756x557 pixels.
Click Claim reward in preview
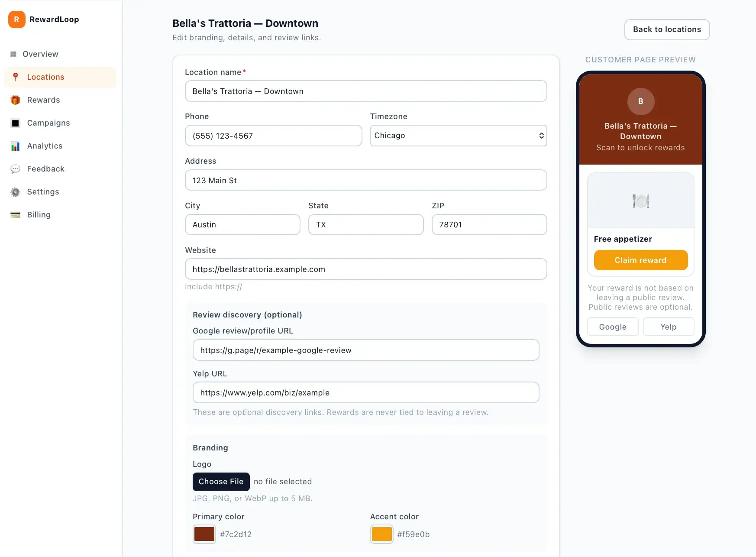pos(640,260)
